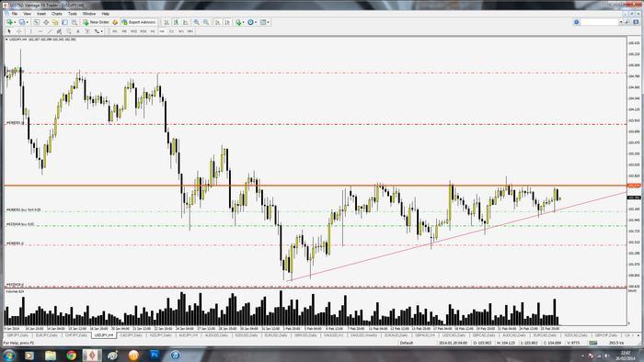Open the Charts menu
The height and width of the screenshot is (362, 644).
point(57,14)
